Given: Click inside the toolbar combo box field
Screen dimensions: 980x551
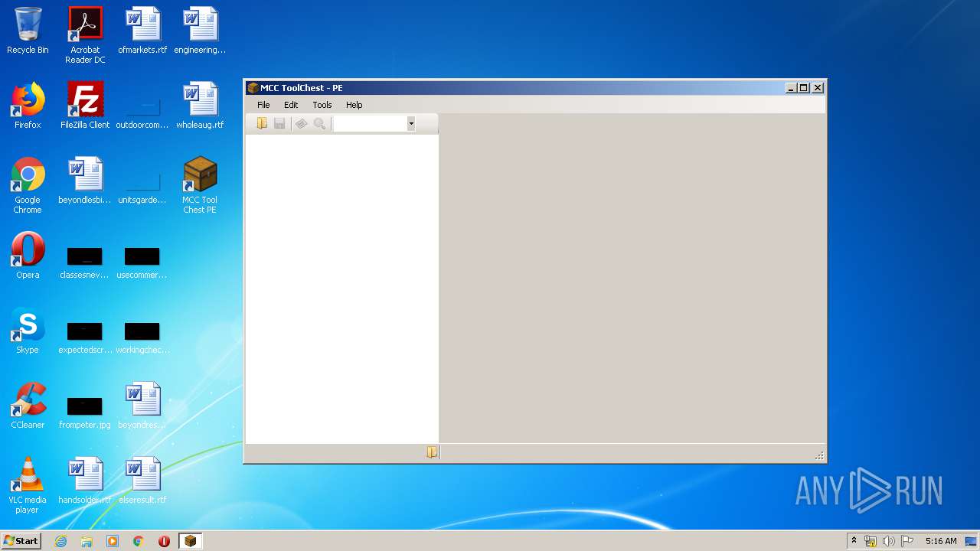Looking at the screenshot, I should point(370,123).
